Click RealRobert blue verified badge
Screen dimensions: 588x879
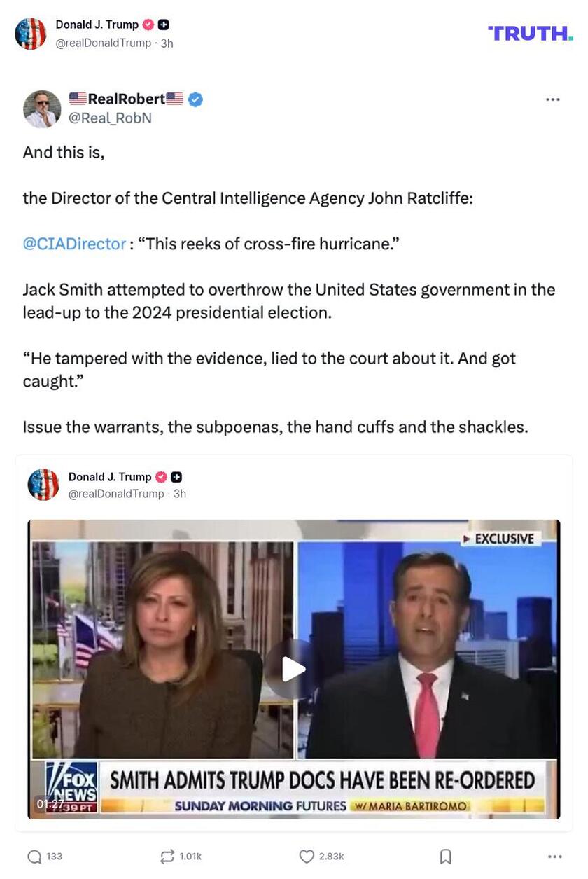click(196, 99)
